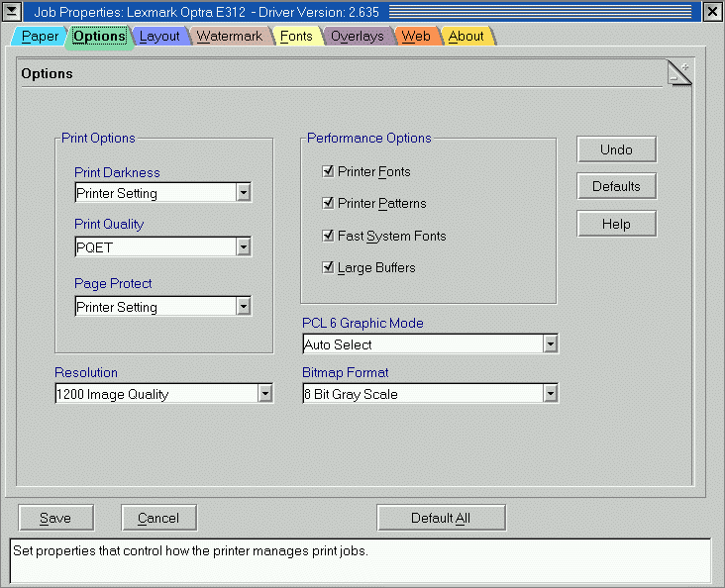The height and width of the screenshot is (588, 725).
Task: Open the Print Quality dropdown arrow
Action: pyautogui.click(x=244, y=246)
